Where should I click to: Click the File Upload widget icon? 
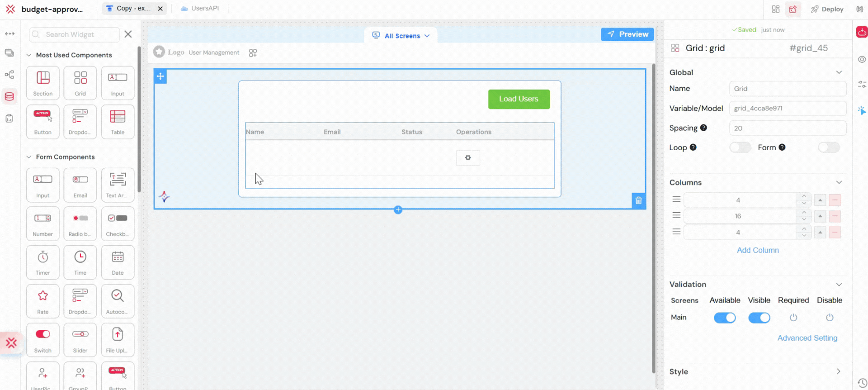pos(118,339)
